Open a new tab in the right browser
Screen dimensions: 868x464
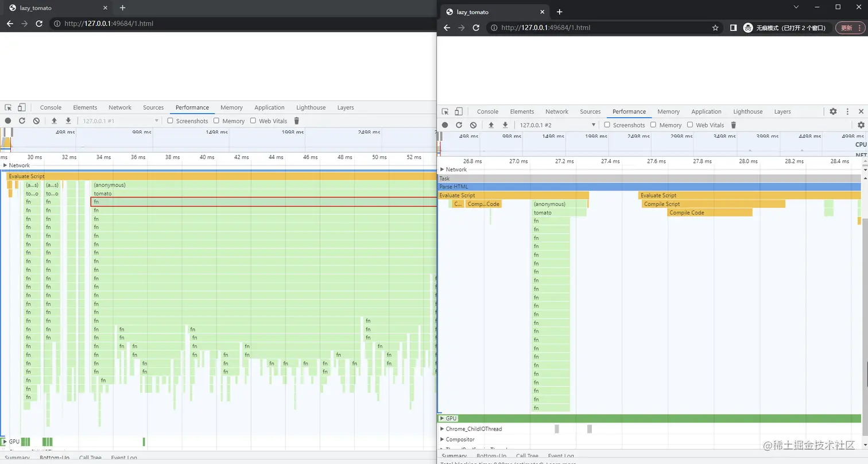pos(560,11)
